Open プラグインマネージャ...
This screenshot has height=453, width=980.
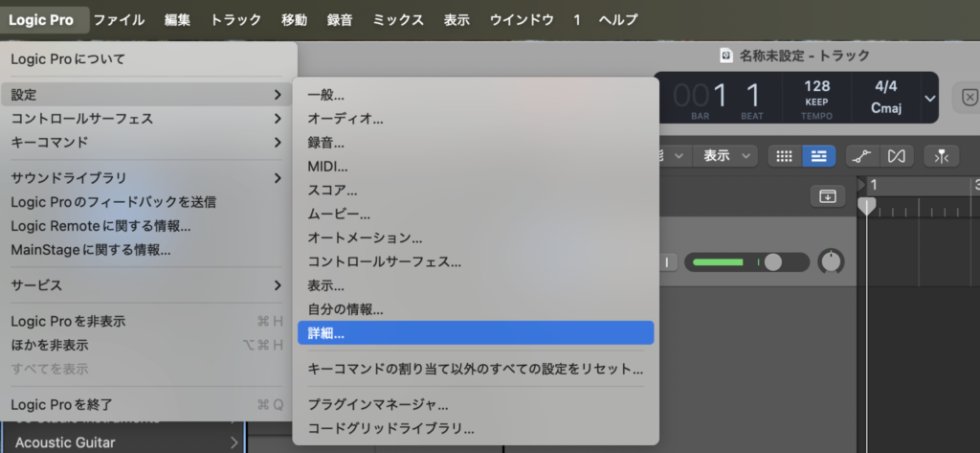click(x=476, y=404)
